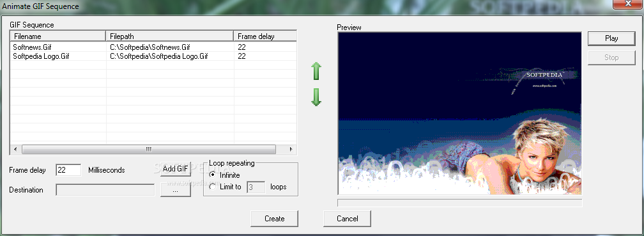Sort by the Filepath column header
The image size is (644, 236).
[170, 36]
